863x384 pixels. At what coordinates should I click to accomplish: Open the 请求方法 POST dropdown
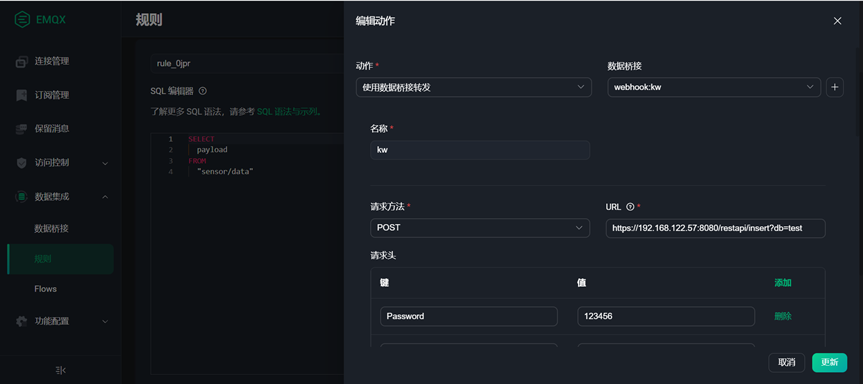(x=480, y=228)
